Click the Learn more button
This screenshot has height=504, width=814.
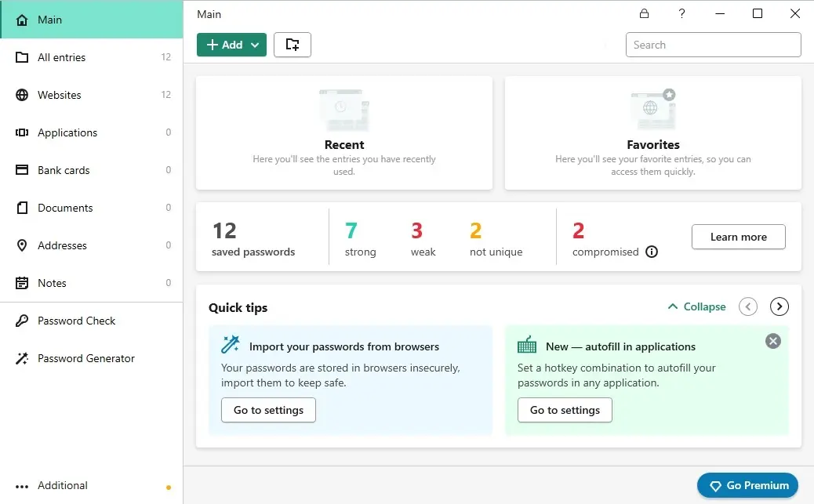pyautogui.click(x=738, y=237)
